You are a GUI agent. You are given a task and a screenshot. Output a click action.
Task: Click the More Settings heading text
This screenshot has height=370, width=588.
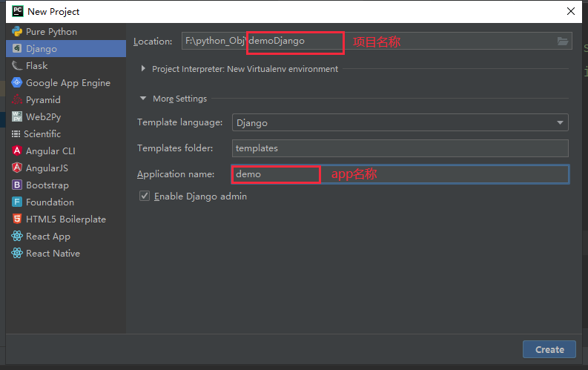[179, 99]
